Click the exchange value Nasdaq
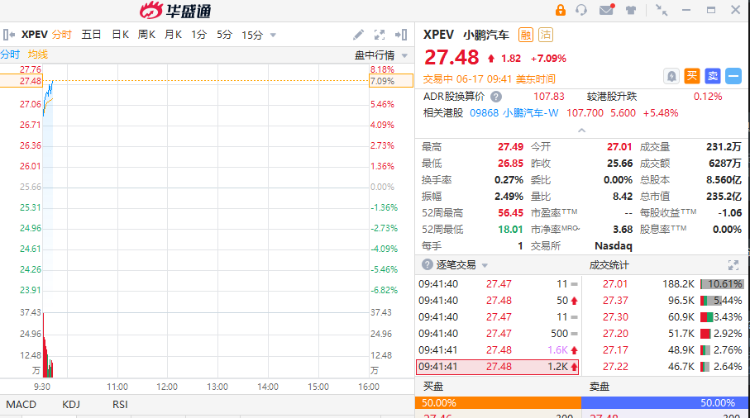Image resolution: width=750 pixels, height=418 pixels. click(x=613, y=246)
